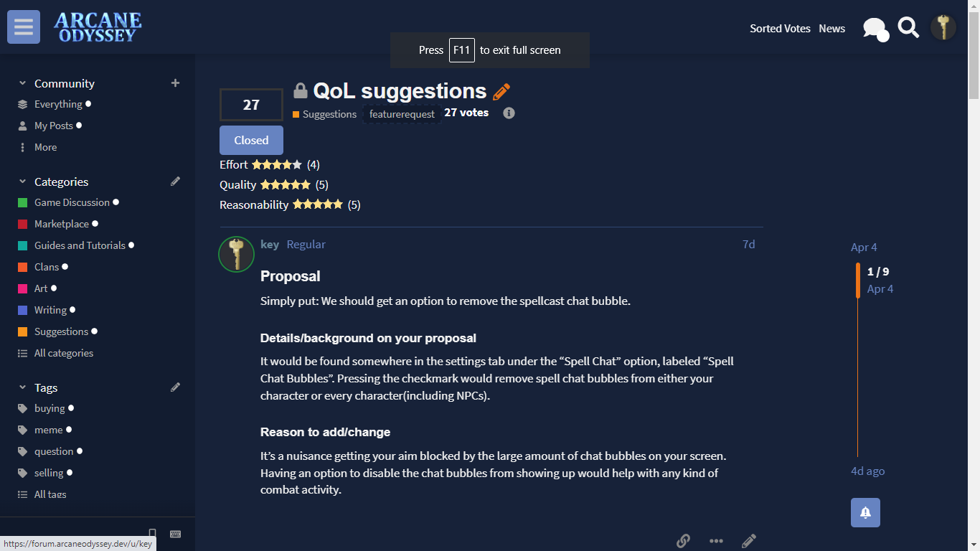Expand More under Community
This screenshot has height=551, width=980.
[x=45, y=147]
